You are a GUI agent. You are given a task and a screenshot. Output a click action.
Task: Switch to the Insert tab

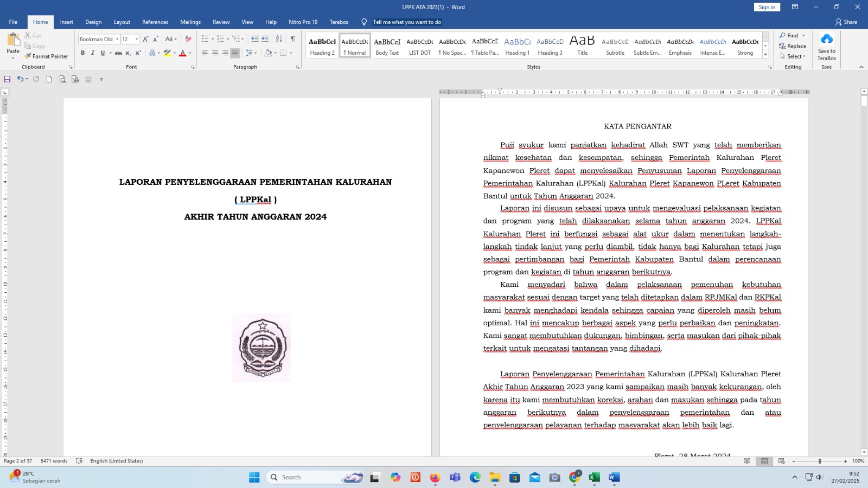tap(67, 22)
